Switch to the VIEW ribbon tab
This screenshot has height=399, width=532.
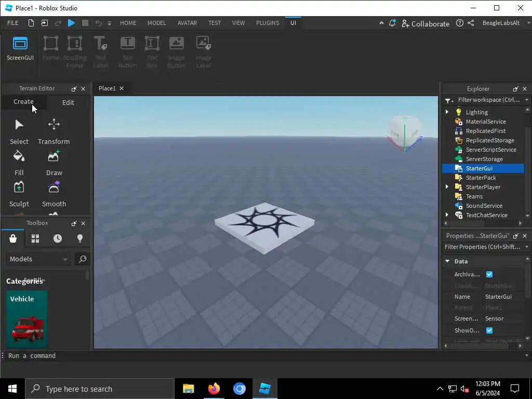click(238, 23)
